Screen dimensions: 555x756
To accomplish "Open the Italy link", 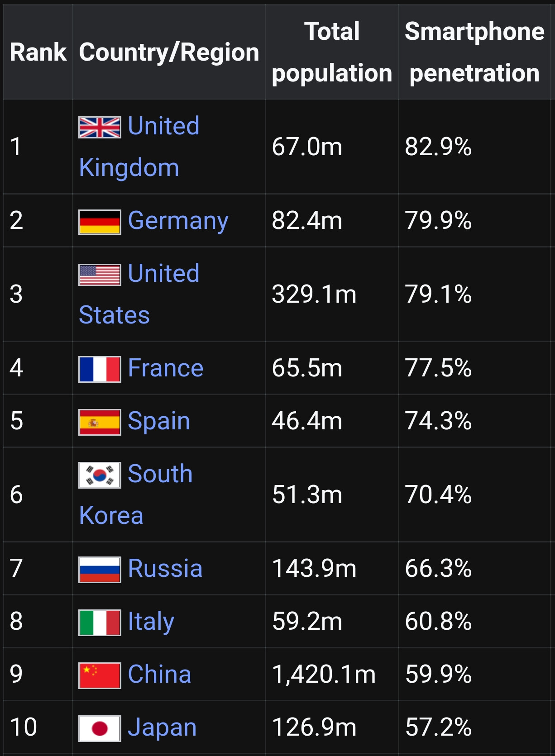I will (151, 621).
